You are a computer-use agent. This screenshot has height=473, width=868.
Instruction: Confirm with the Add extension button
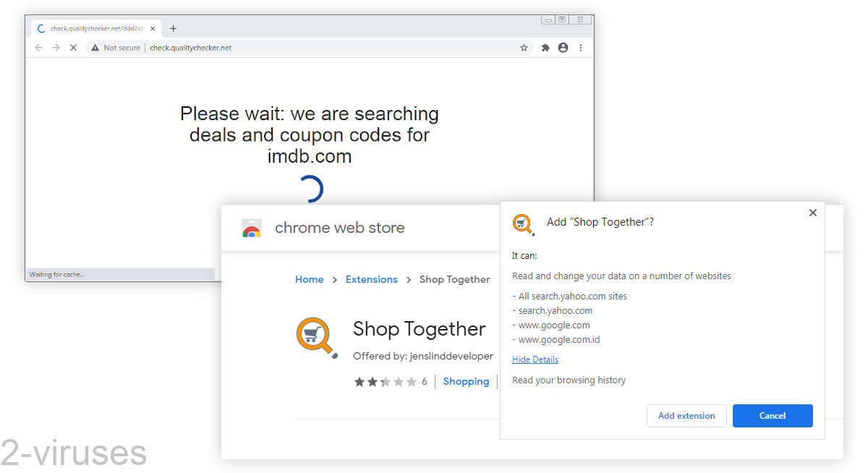click(686, 415)
